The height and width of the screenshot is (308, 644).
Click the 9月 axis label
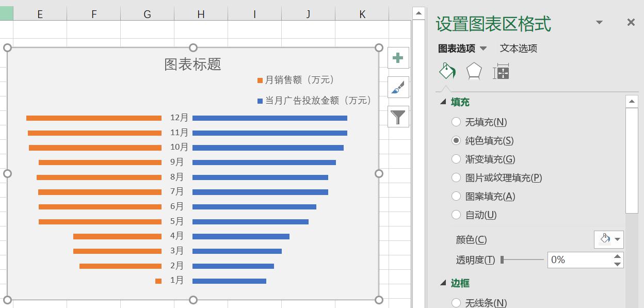[x=177, y=162]
